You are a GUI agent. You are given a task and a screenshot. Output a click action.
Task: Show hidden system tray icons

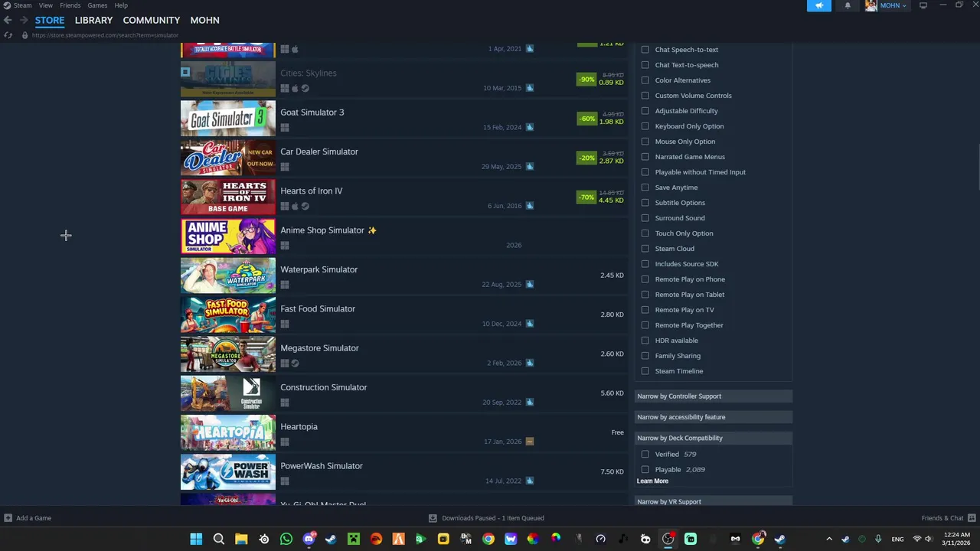tap(829, 539)
